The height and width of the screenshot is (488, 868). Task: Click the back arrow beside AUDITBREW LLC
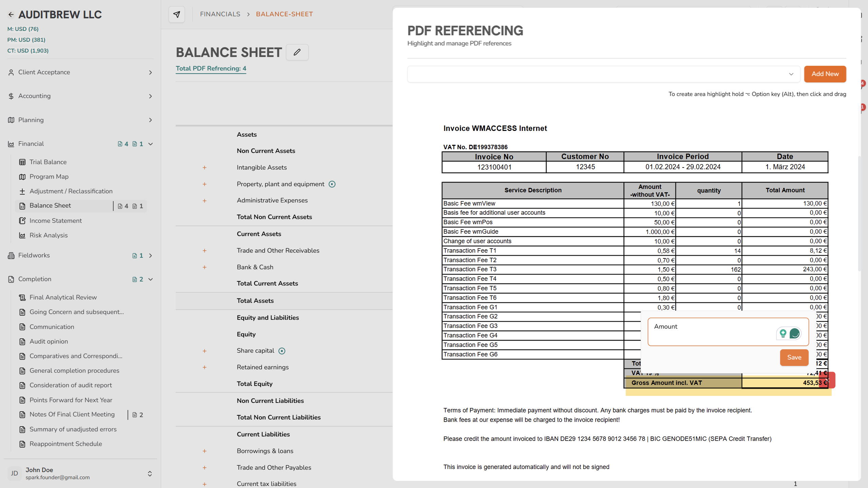11,14
